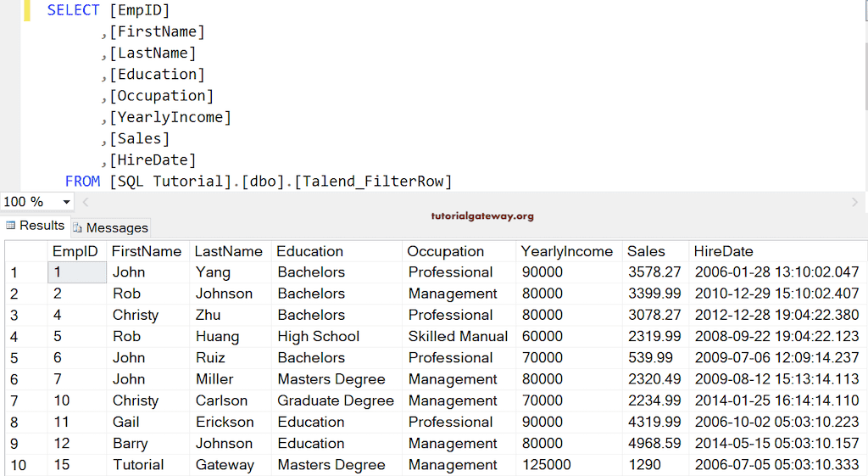868x476 pixels.
Task: Click the Results tab grid icon
Action: click(x=10, y=225)
